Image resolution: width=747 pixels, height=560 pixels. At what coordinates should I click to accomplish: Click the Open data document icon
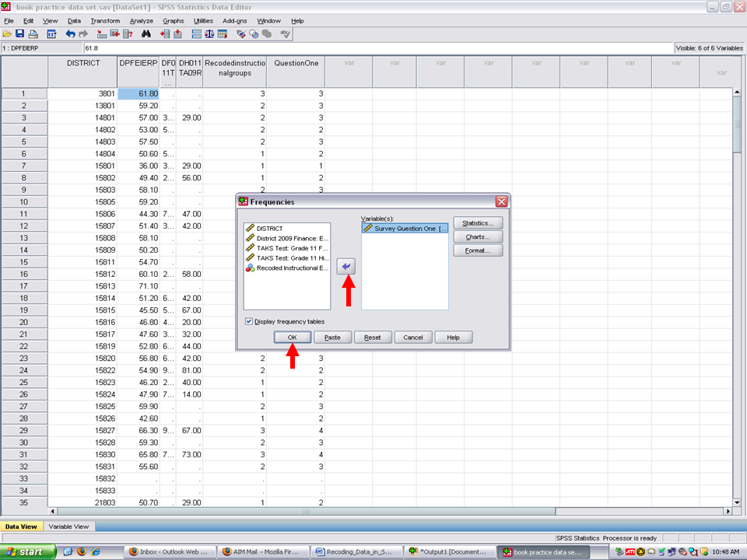7,34
